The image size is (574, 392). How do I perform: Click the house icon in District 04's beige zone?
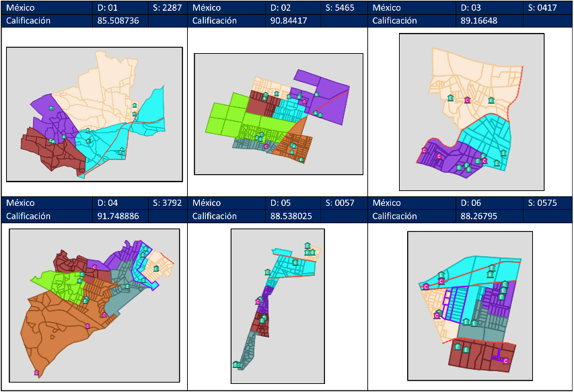pyautogui.click(x=156, y=269)
